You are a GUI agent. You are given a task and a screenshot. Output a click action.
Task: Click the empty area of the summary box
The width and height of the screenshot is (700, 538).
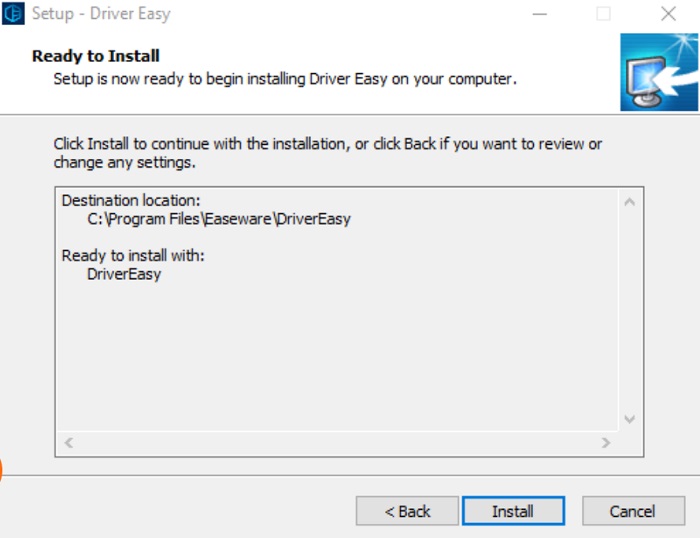[338, 357]
